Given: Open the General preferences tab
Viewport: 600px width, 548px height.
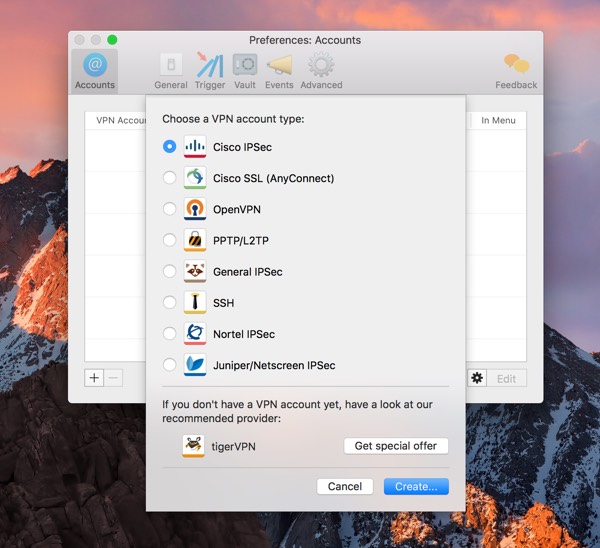Looking at the screenshot, I should pos(171,72).
